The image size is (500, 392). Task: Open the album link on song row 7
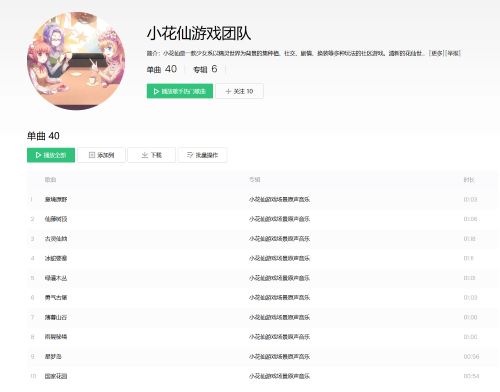click(279, 317)
